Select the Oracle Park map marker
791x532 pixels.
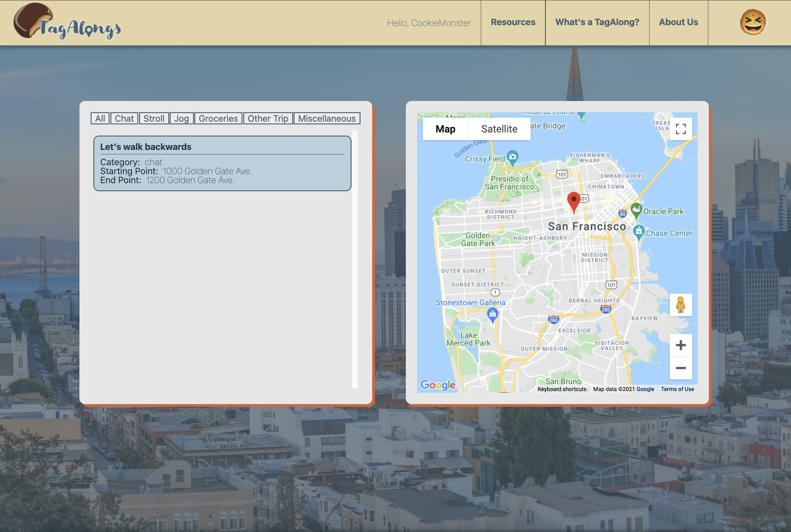click(x=636, y=210)
